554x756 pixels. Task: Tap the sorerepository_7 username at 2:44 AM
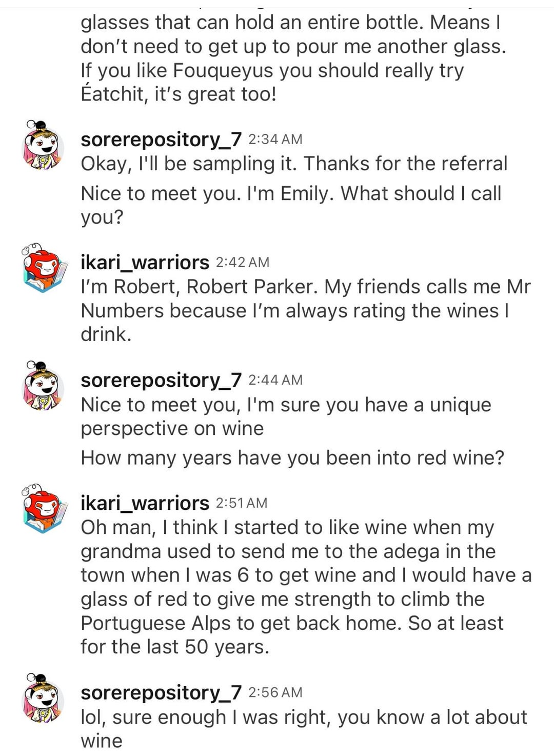pos(161,380)
